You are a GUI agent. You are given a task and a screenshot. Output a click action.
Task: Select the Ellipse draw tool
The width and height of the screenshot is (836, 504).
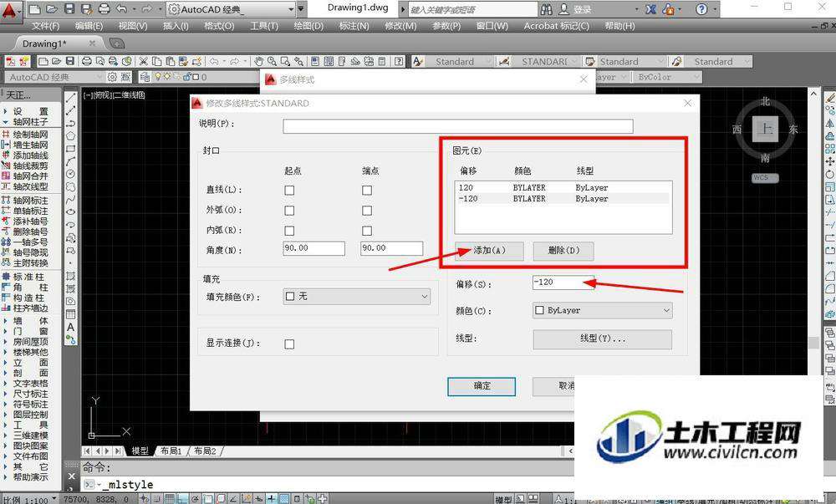(70, 212)
